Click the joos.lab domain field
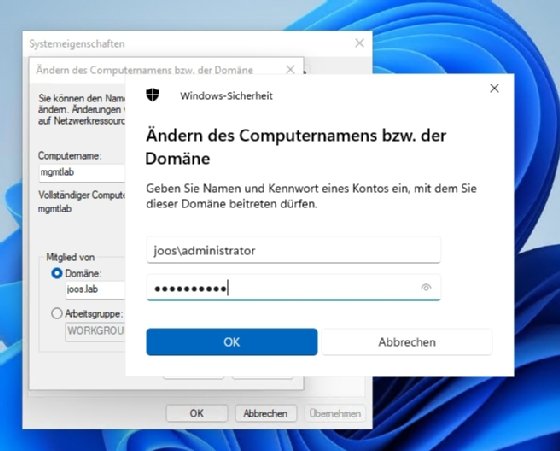Viewport: 560px width, 451px height. pyautogui.click(x=95, y=290)
